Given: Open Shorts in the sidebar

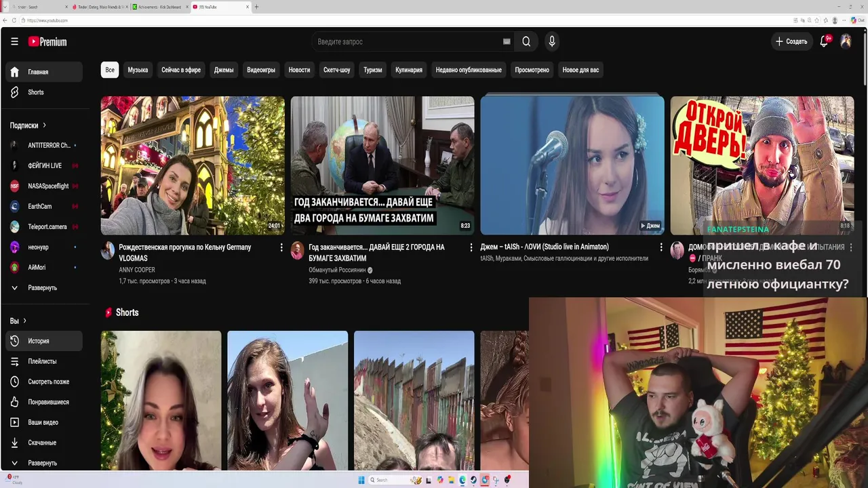Looking at the screenshot, I should (44, 92).
